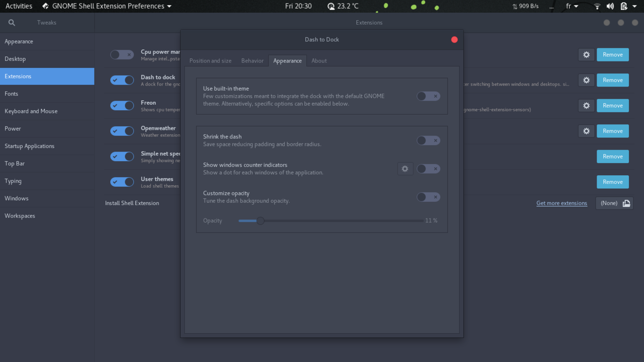Click the Opacity slider handle
Screen dimensions: 644x362
(x=260, y=221)
